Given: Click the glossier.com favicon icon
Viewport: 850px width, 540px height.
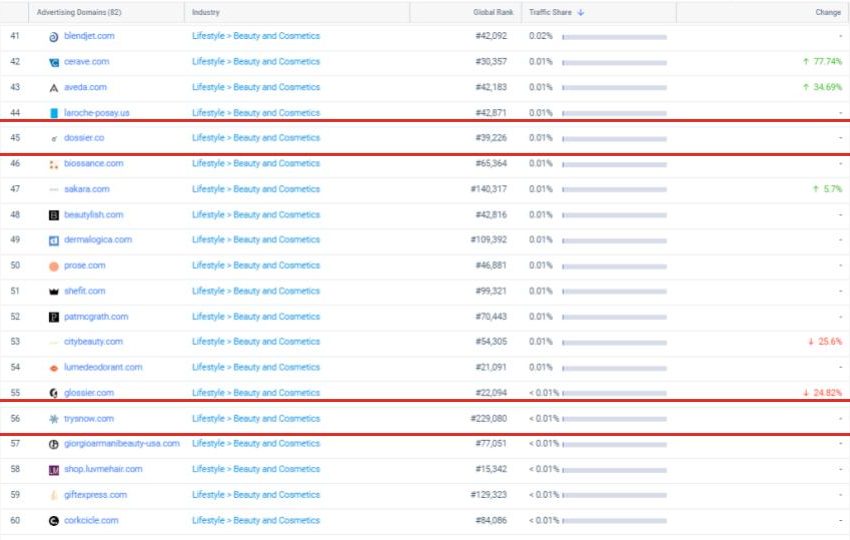Looking at the screenshot, I should click(54, 393).
